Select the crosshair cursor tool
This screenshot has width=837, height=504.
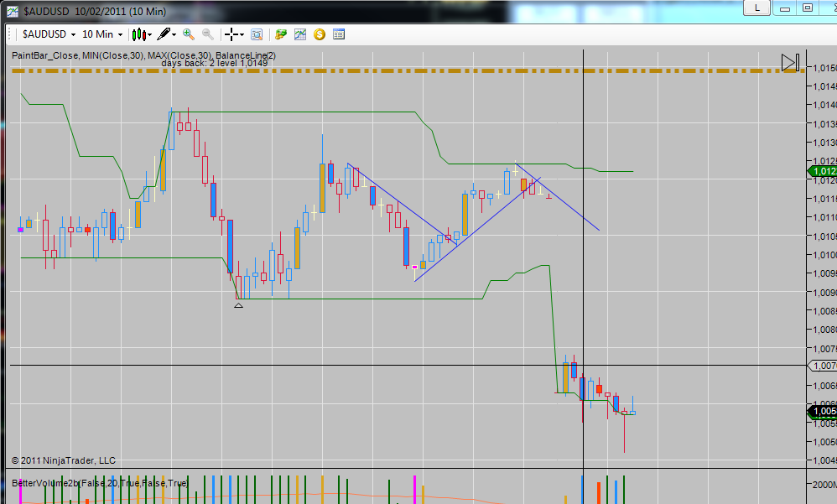(x=231, y=34)
